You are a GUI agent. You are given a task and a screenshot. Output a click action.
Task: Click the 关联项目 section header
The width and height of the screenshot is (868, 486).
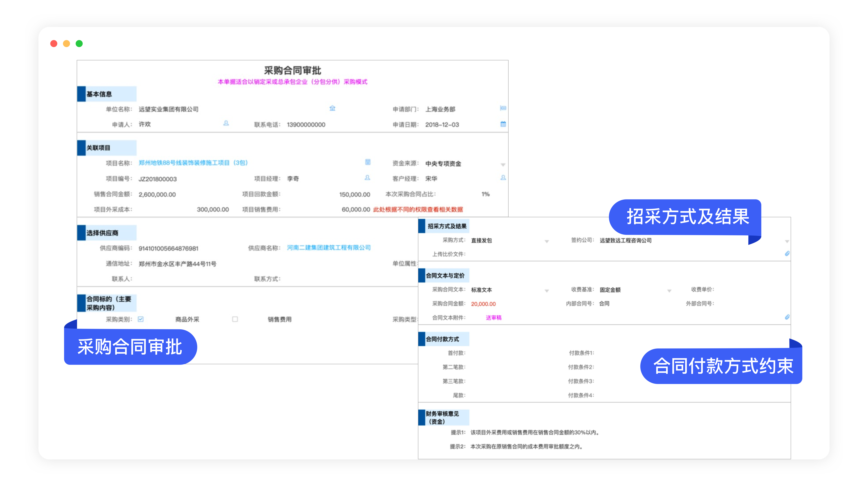click(107, 148)
